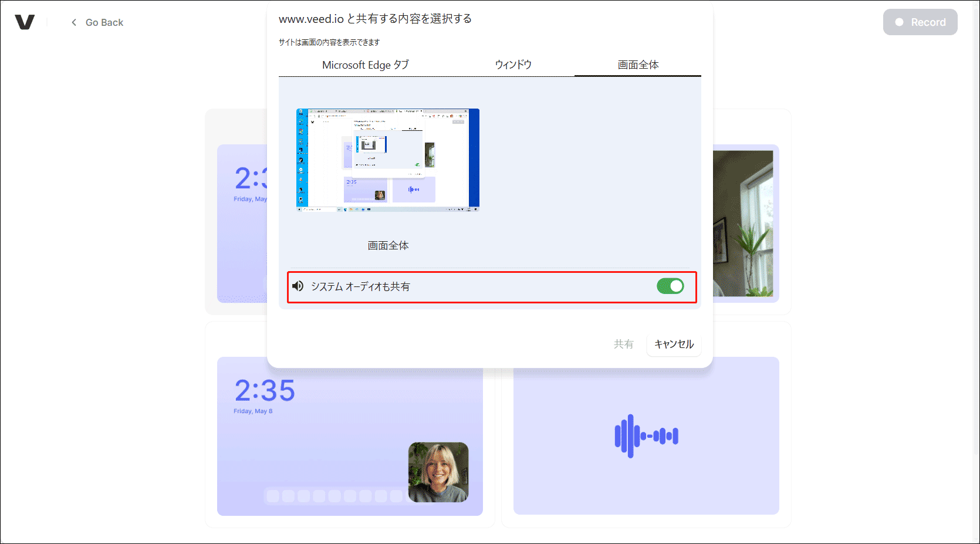
Task: Select the 画面全体 tab
Action: (x=637, y=65)
